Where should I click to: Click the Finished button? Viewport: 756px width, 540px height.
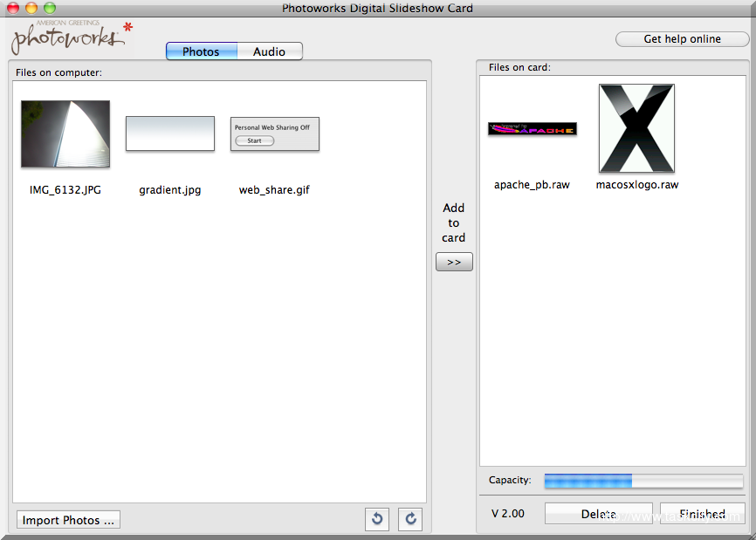coord(702,514)
